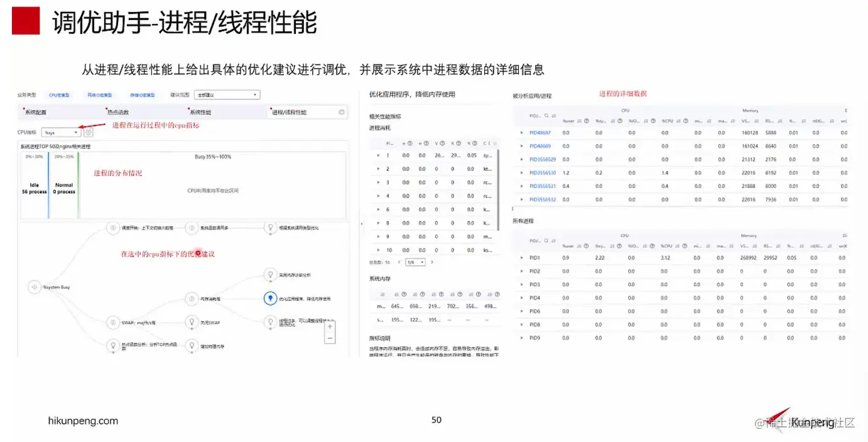This screenshot has width=868, height=442.
Task: Expand row 2 in 进程消耗 table
Action: [377, 169]
